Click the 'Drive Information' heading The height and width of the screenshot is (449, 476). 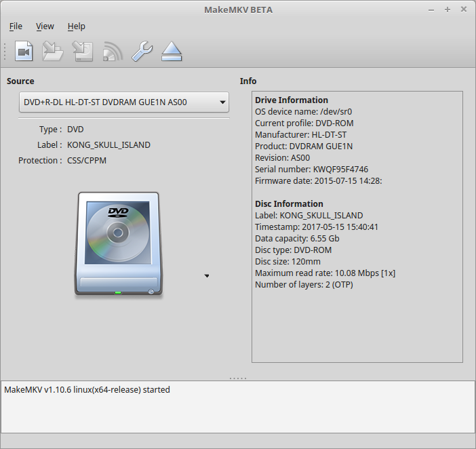(292, 100)
